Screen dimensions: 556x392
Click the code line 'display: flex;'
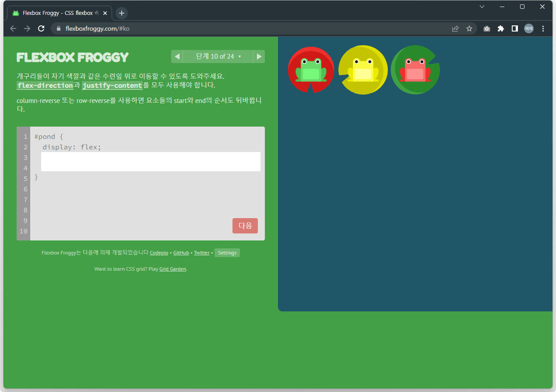(x=72, y=147)
